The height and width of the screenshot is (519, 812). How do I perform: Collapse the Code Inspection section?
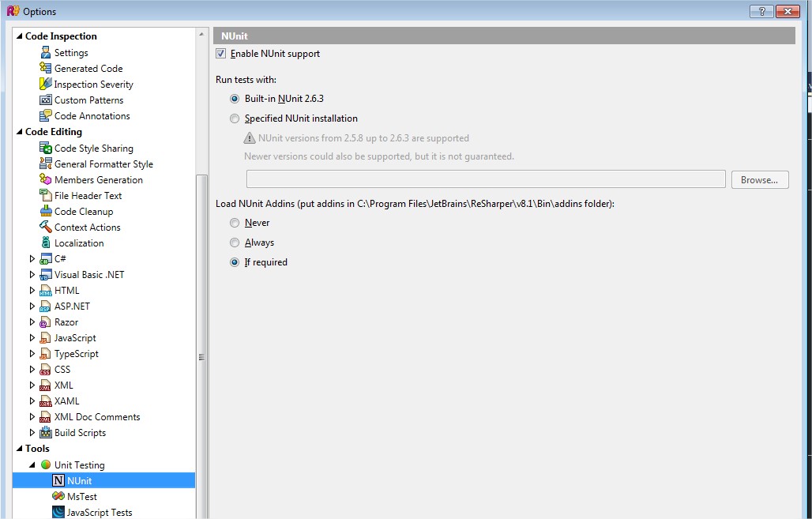[x=20, y=36]
